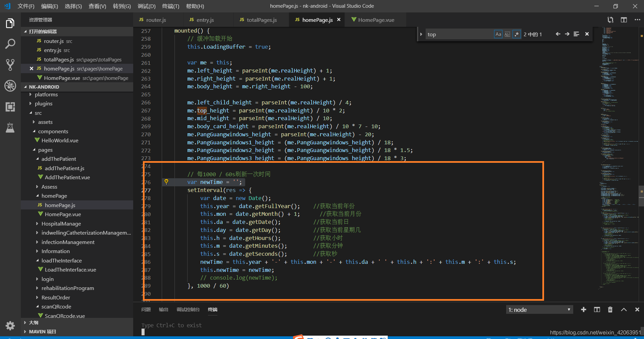Open the Help menu (帮助)
The height and width of the screenshot is (339, 644).
tap(195, 6)
